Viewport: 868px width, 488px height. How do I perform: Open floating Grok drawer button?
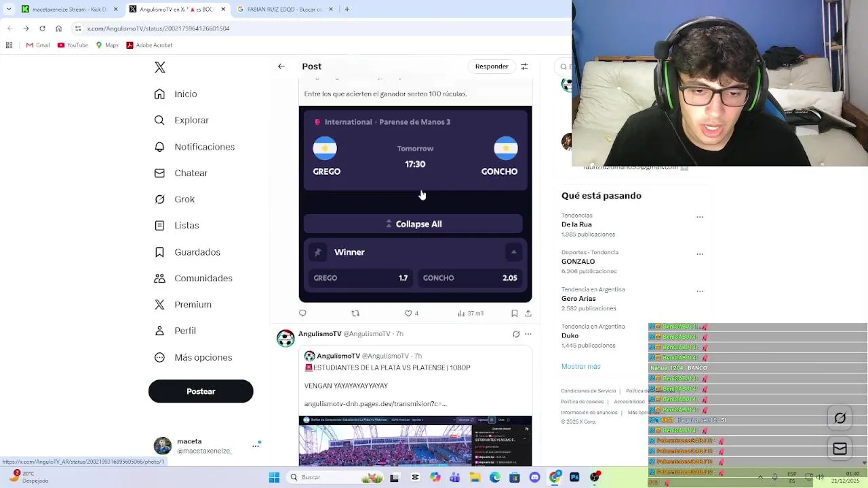point(840,418)
